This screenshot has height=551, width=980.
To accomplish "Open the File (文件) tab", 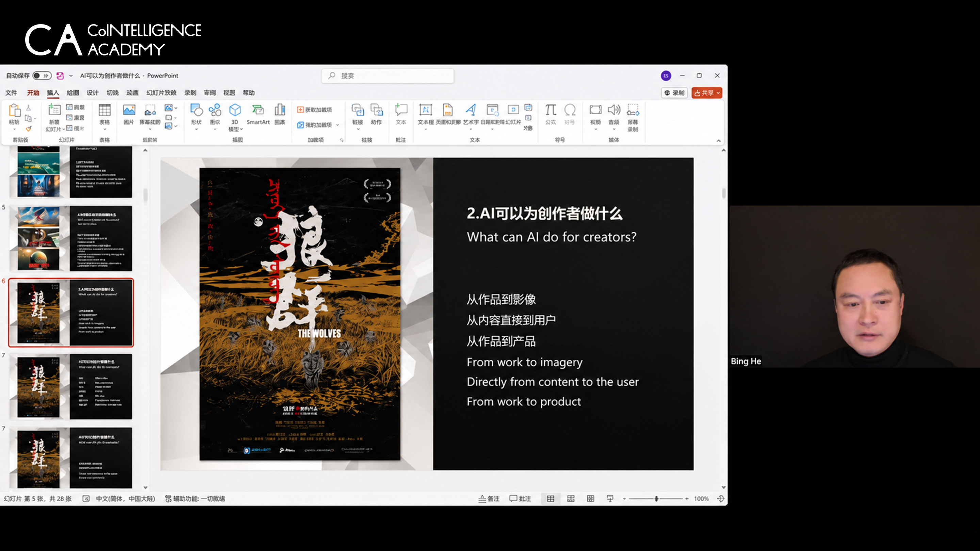I will tap(11, 93).
